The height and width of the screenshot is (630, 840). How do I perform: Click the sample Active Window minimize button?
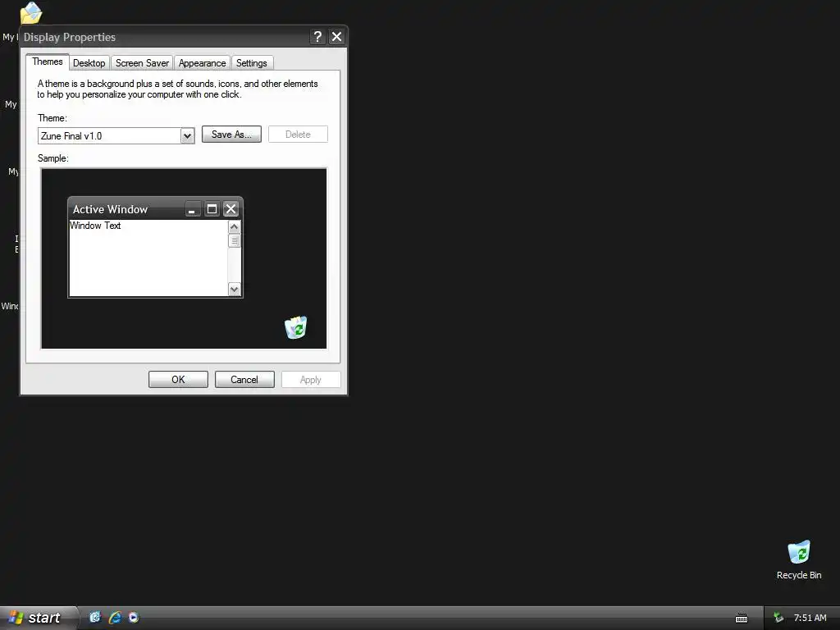(192, 209)
